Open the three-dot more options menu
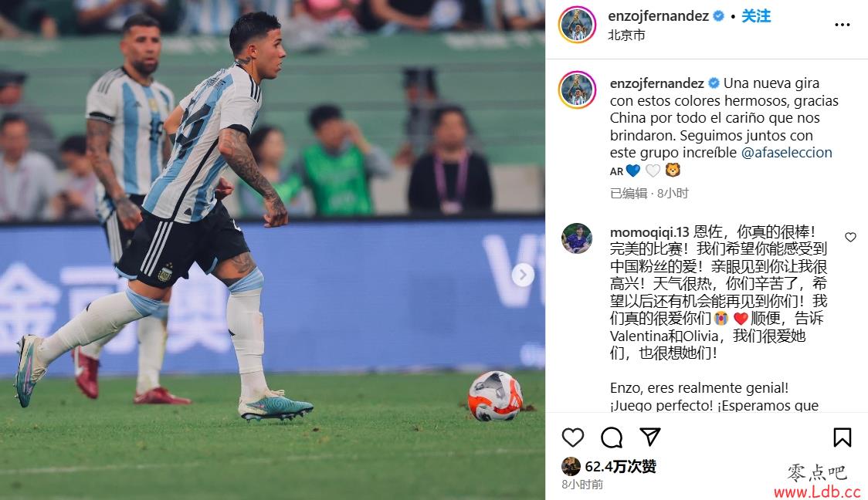 [x=842, y=25]
